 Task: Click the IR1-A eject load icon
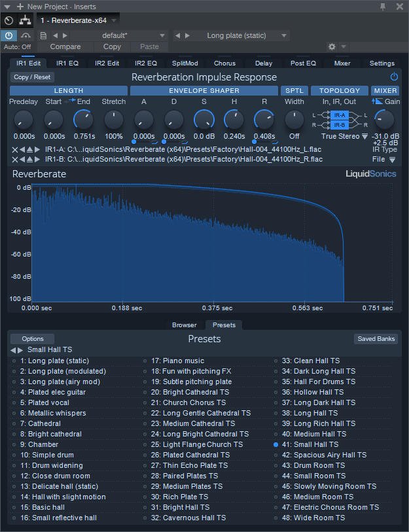click(29, 149)
